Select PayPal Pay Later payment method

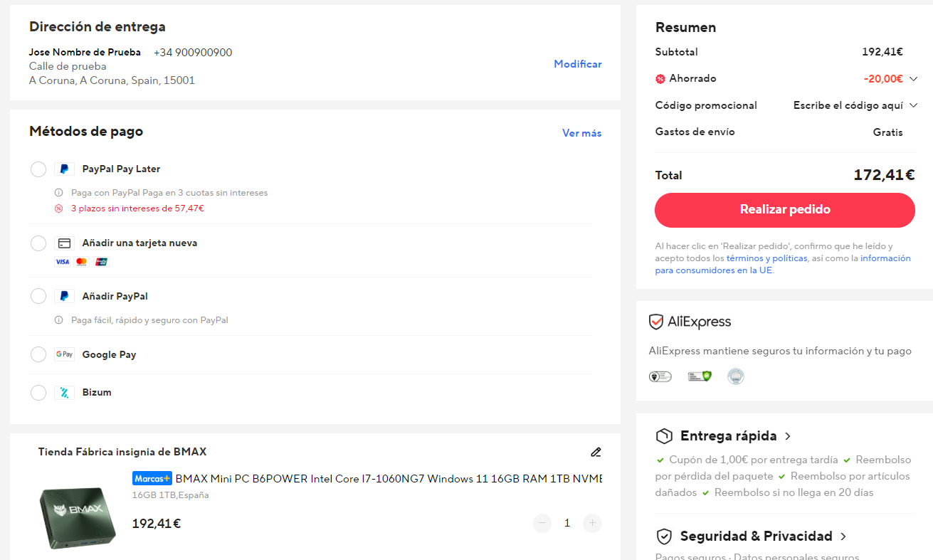38,169
